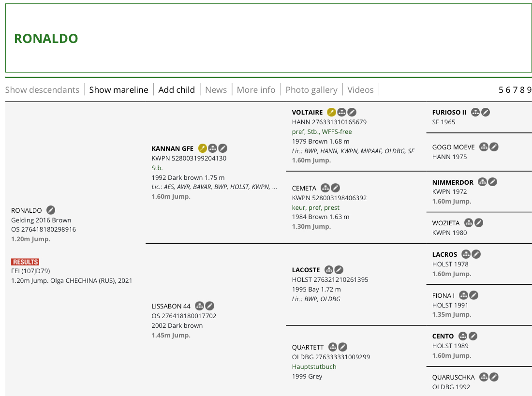Click the RONALDO page title heading
This screenshot has height=396, width=532.
(46, 39)
